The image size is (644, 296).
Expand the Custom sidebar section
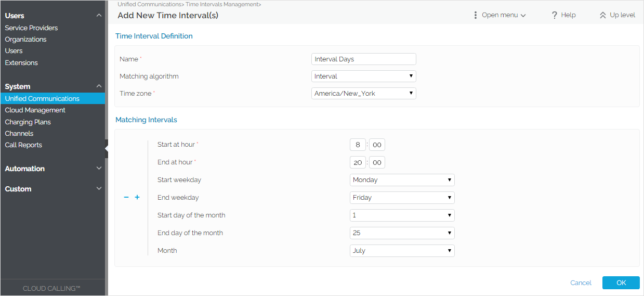coord(99,189)
